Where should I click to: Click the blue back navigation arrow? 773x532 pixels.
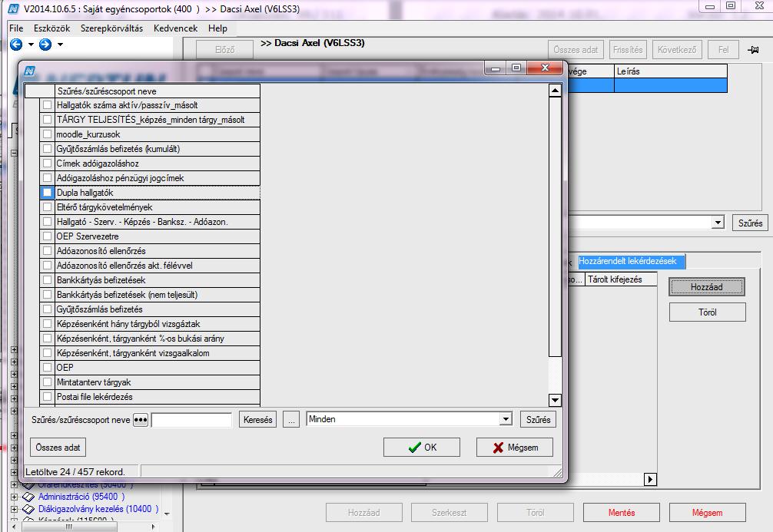click(x=16, y=45)
